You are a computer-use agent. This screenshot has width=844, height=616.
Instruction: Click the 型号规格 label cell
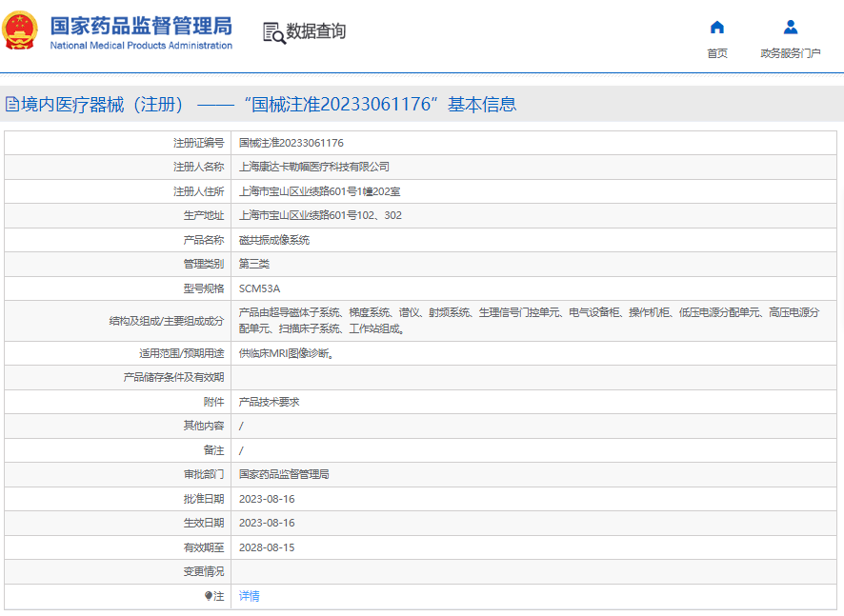tap(118, 288)
